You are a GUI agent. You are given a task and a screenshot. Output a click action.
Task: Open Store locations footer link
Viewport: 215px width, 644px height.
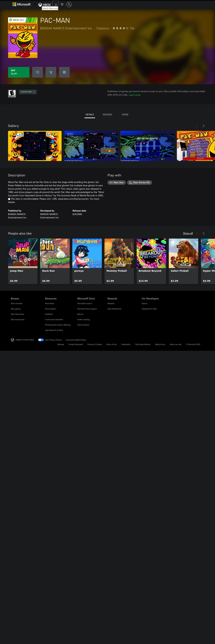pyautogui.click(x=83, y=325)
